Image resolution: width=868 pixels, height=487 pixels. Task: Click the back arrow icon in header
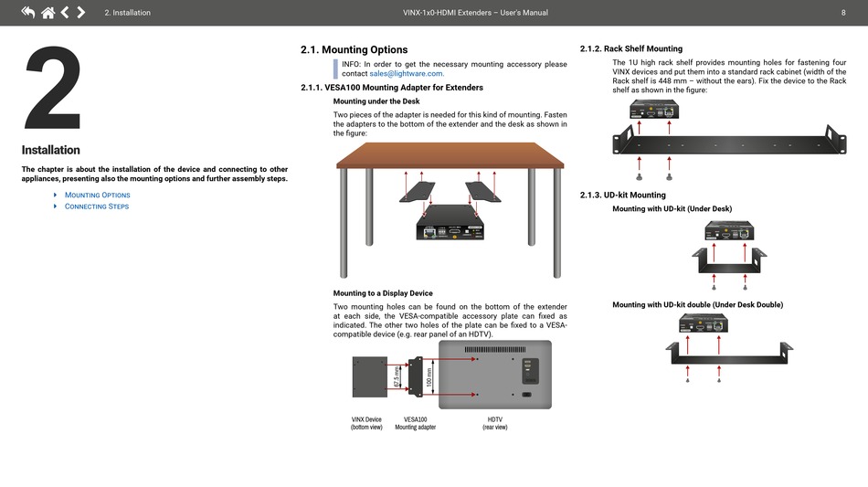click(27, 12)
